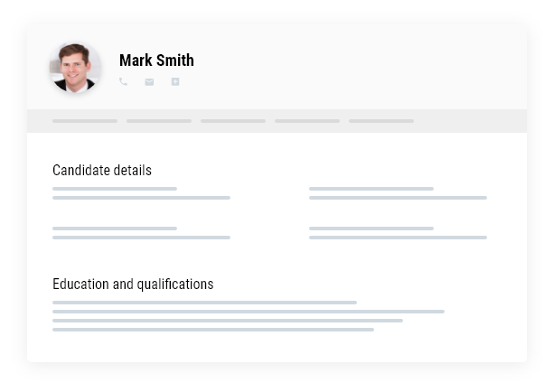Select the top-left field under Candidate details
The height and width of the screenshot is (392, 554).
point(141,193)
